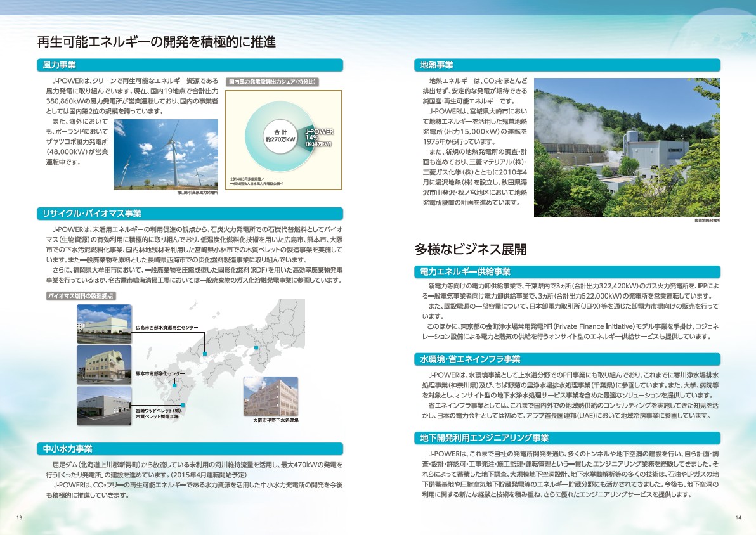
Task: Click the heading 多様なビジネス展開
Action: (471, 249)
